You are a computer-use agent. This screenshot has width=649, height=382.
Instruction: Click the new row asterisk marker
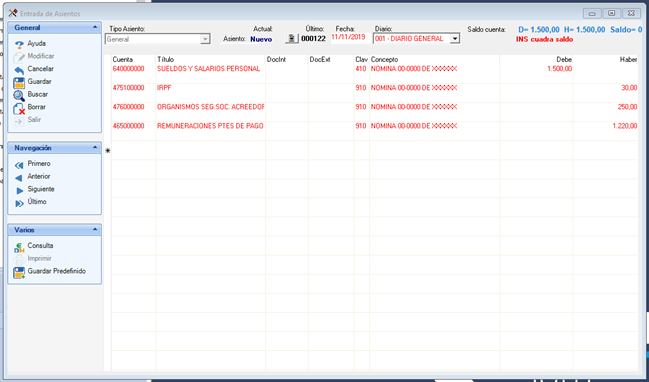point(108,151)
